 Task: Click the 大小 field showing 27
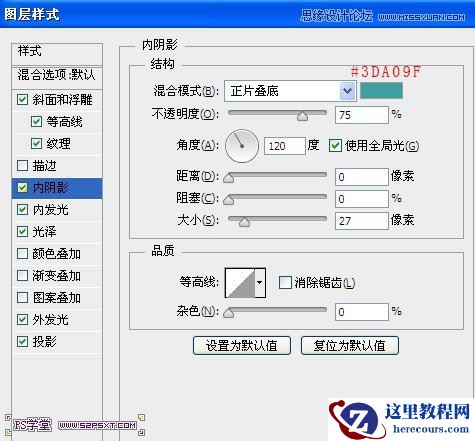362,221
